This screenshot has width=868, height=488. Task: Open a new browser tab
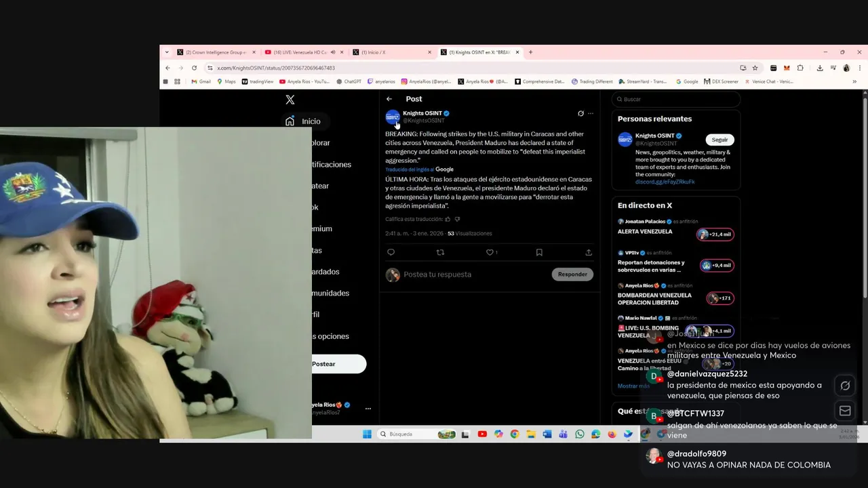(530, 52)
